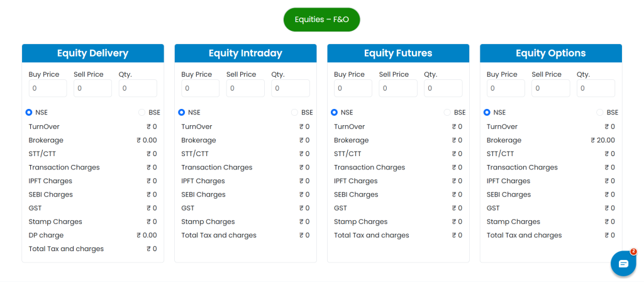
Task: Select BSE in Equity Delivery
Action: 142,112
